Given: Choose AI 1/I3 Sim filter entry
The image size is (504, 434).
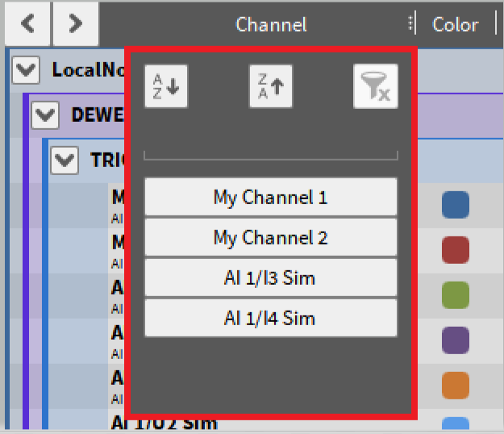Looking at the screenshot, I should (x=270, y=278).
